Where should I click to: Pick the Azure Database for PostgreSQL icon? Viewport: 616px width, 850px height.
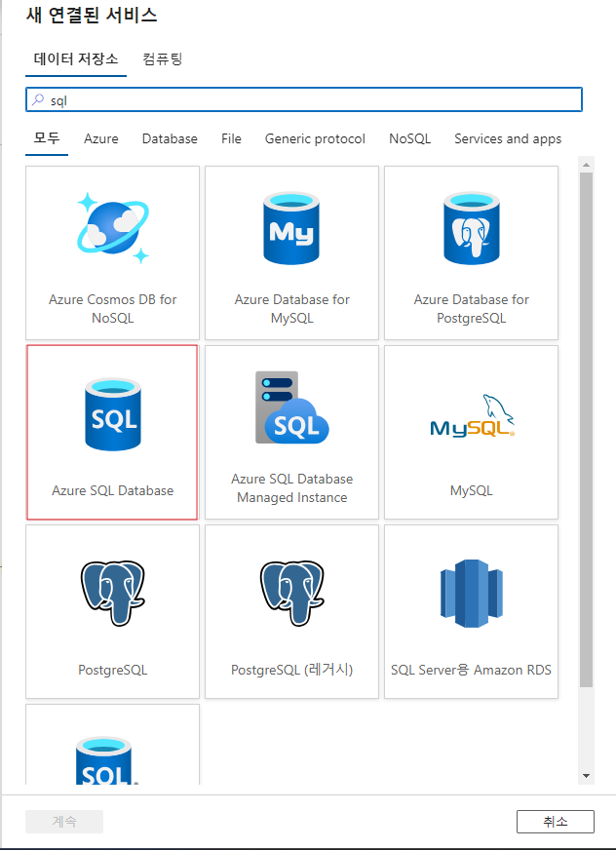(x=471, y=228)
